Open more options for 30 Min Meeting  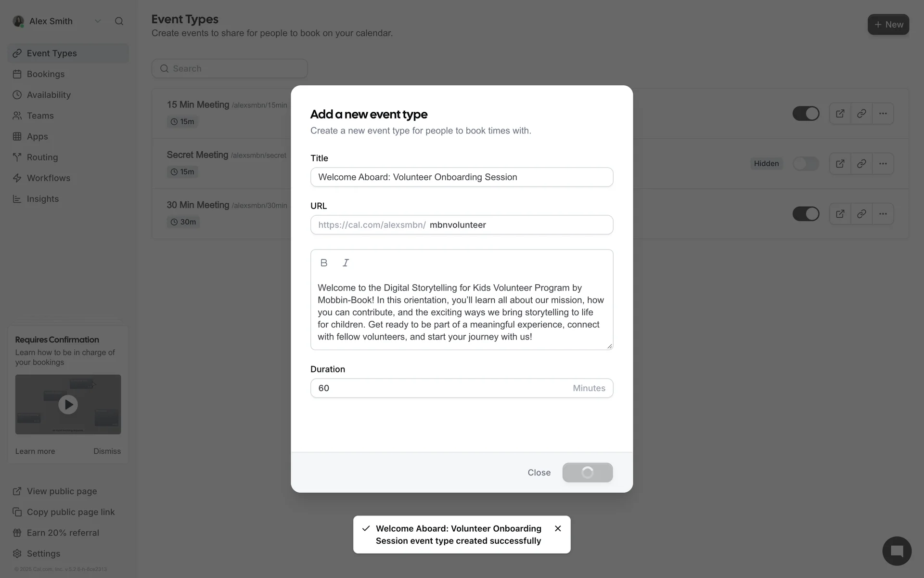coord(883,214)
